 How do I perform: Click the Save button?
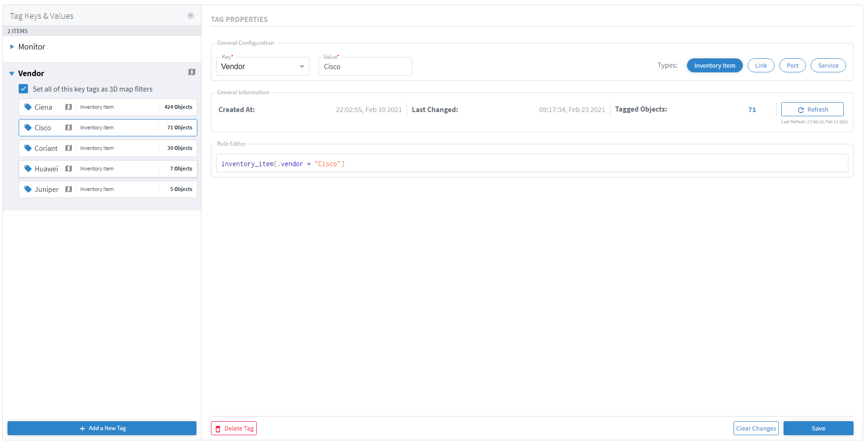818,428
